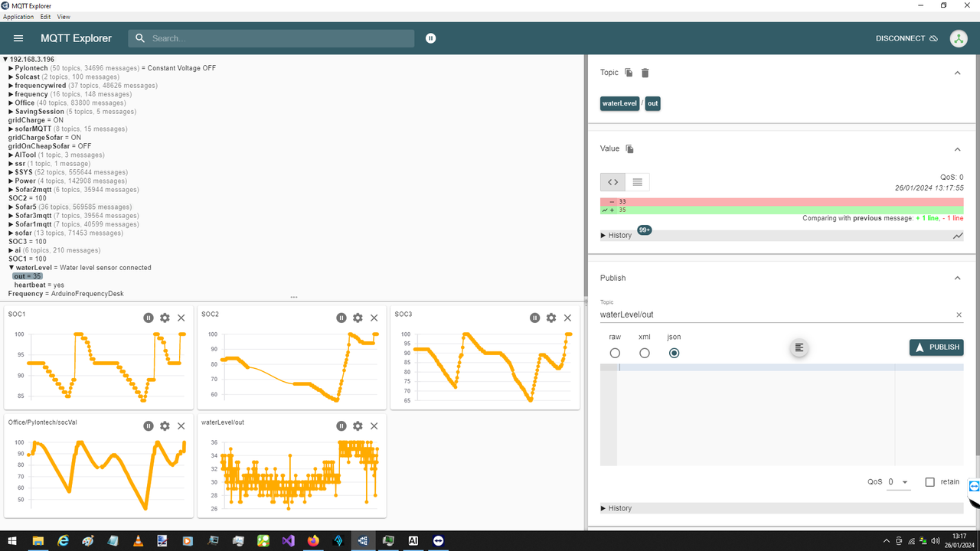
Task: Open settings for waterLevel/out chart
Action: (x=358, y=425)
